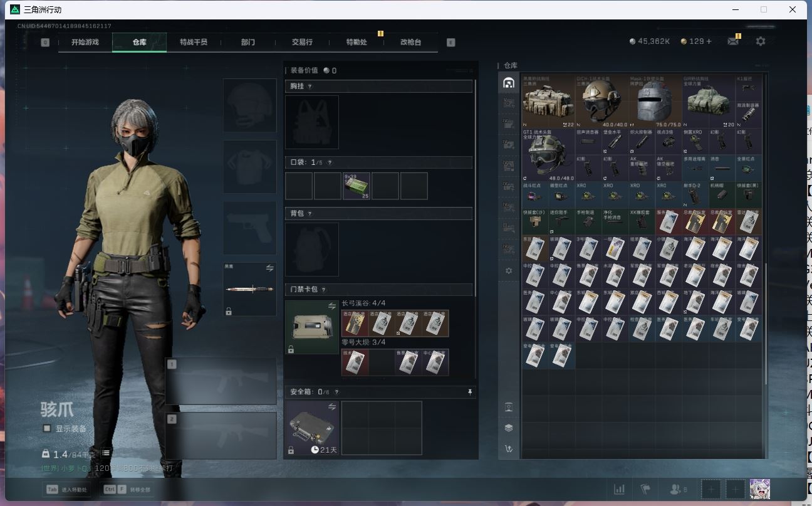The width and height of the screenshot is (812, 506).
Task: Toggle the 显示装备 checkbox
Action: click(47, 428)
